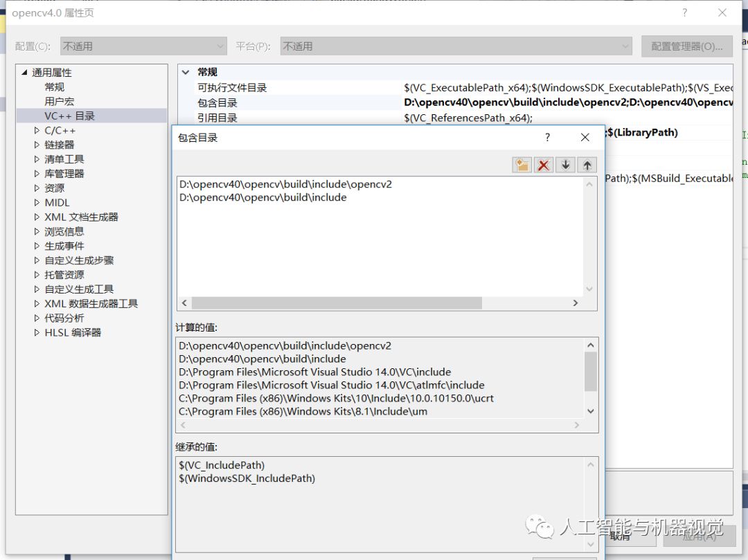Screen dimensions: 748x560
Task: Expand the 清单工具 tree node
Action: click(37, 159)
